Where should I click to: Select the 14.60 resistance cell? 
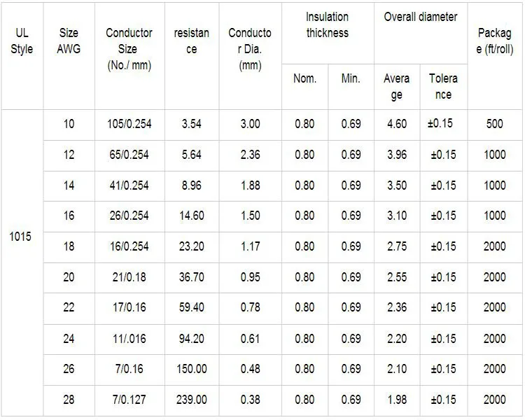pyautogui.click(x=191, y=216)
